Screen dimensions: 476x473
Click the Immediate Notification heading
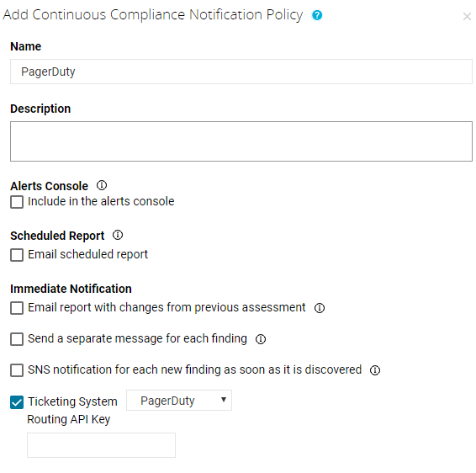coord(71,289)
